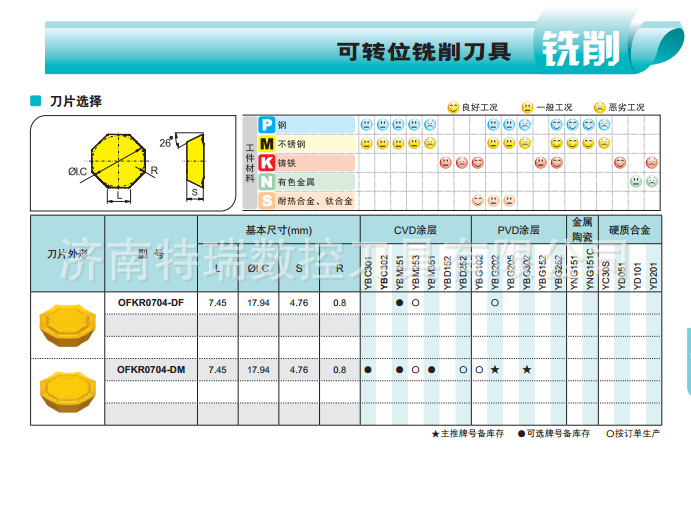The height and width of the screenshot is (505, 691).
Task: Click the YBG102 grade column label
Action: point(479,273)
